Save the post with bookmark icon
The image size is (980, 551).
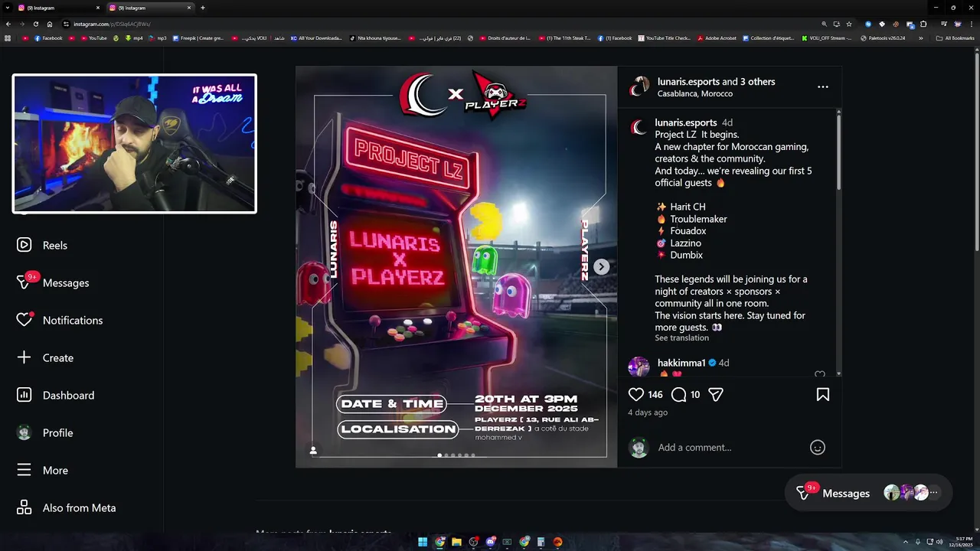[x=822, y=395]
